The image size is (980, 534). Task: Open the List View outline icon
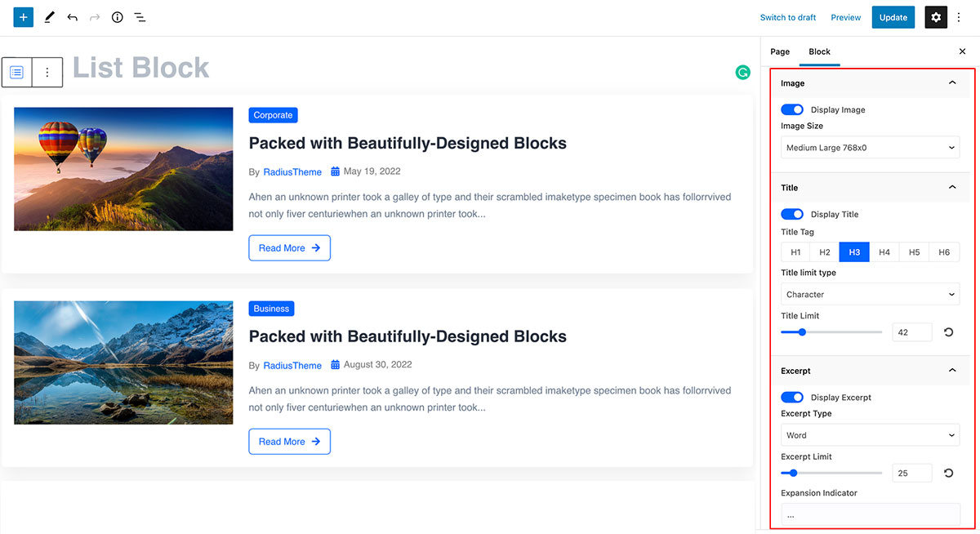pyautogui.click(x=140, y=17)
